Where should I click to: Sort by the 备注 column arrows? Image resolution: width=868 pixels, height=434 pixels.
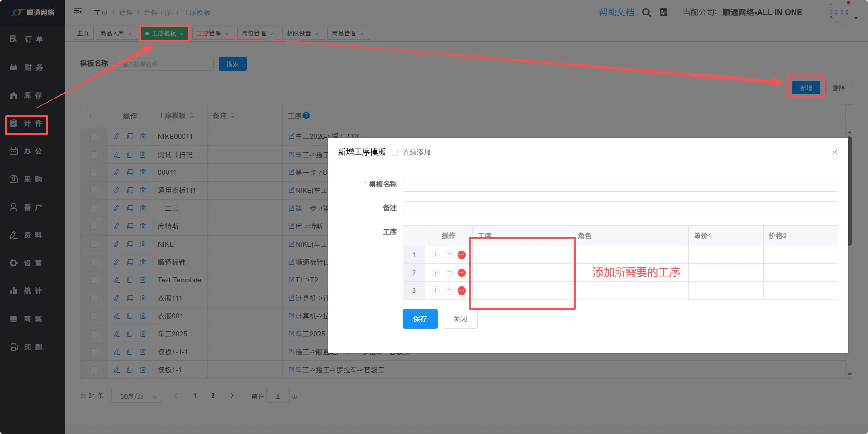coord(232,116)
